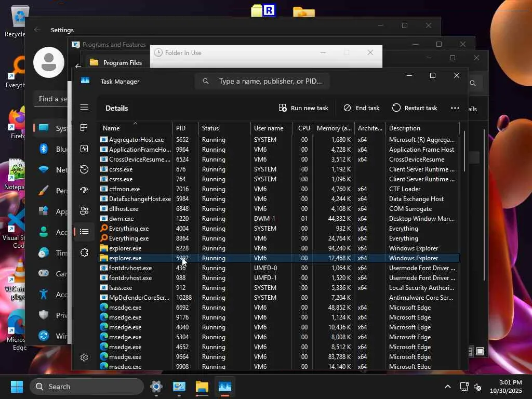Viewport: 532px width, 399px height.
Task: Show hidden icons in system tray
Action: click(447, 387)
